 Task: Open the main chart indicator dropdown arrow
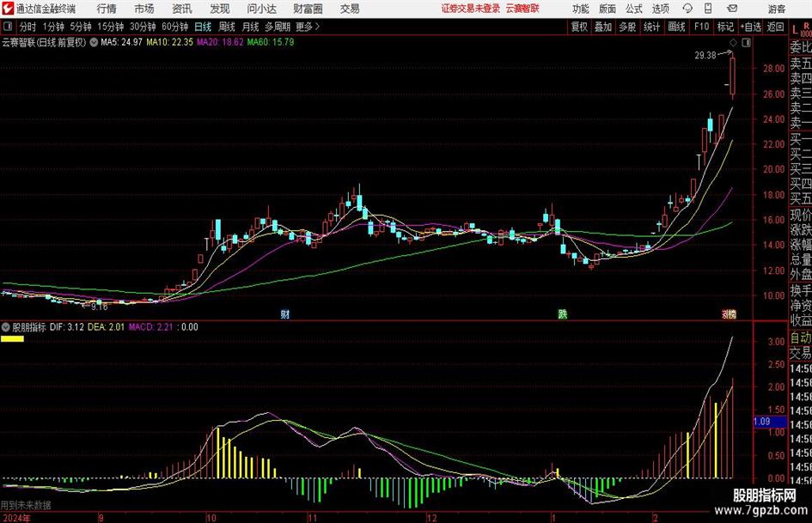point(94,42)
